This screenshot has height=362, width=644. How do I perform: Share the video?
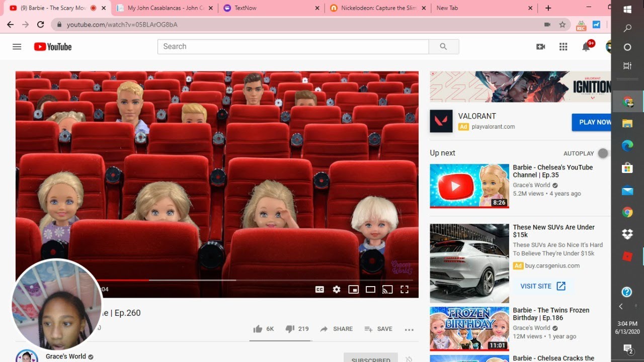pos(336,329)
